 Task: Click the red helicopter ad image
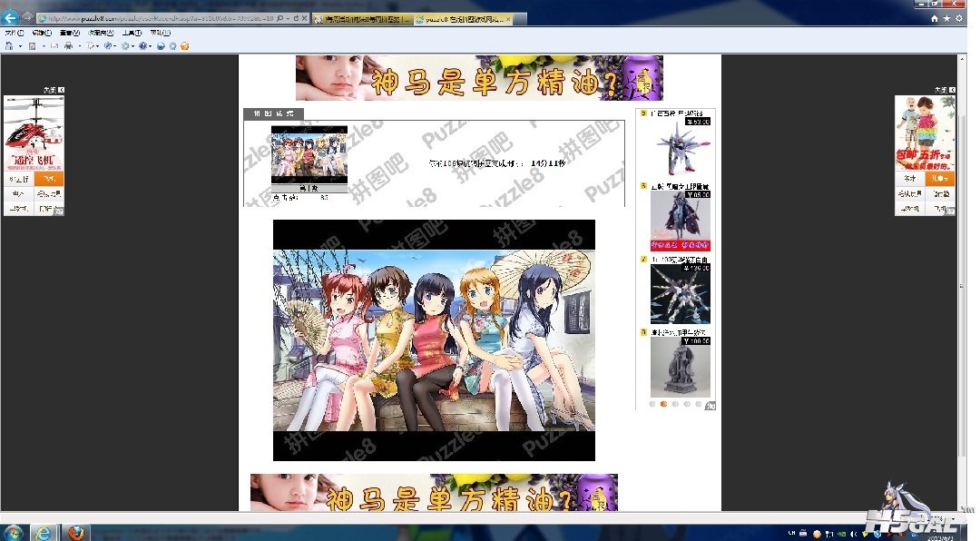(x=34, y=133)
